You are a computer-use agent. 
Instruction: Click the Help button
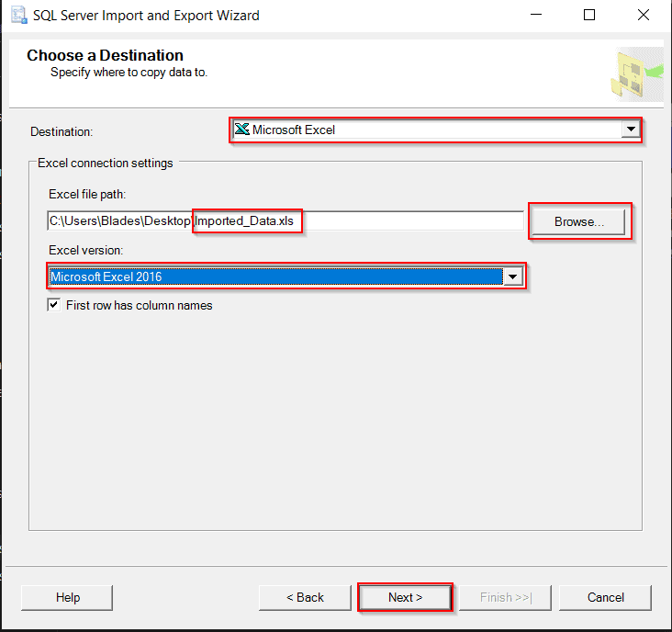(x=67, y=597)
